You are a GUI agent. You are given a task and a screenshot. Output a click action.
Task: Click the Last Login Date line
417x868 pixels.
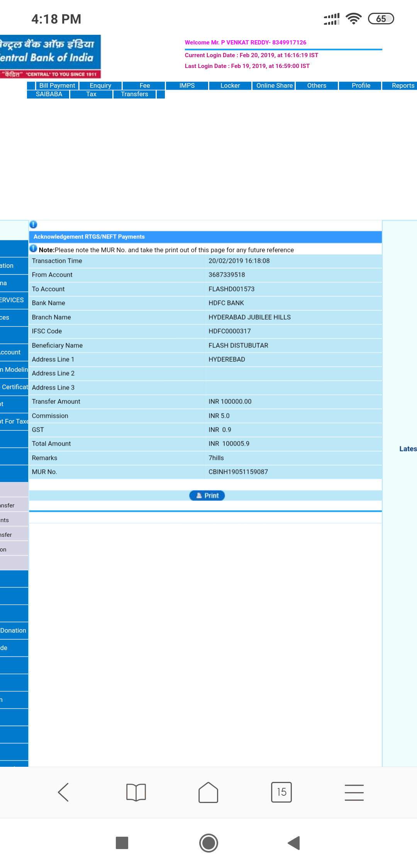[247, 66]
